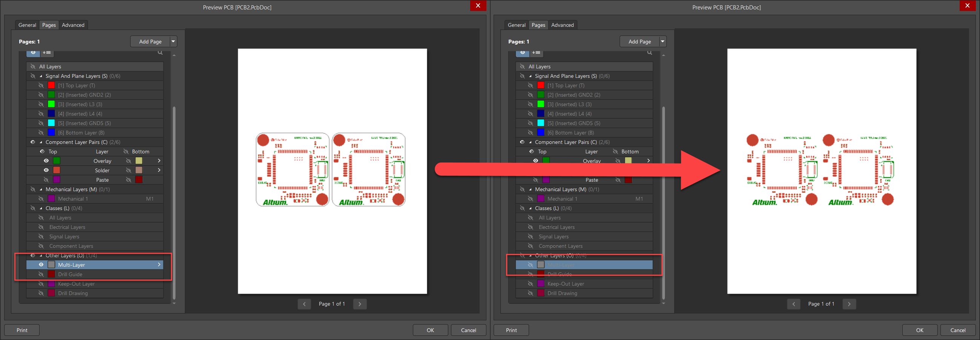Hide the Multi-Layer in left dialog
Viewport: 980px width, 340px height.
click(x=41, y=264)
